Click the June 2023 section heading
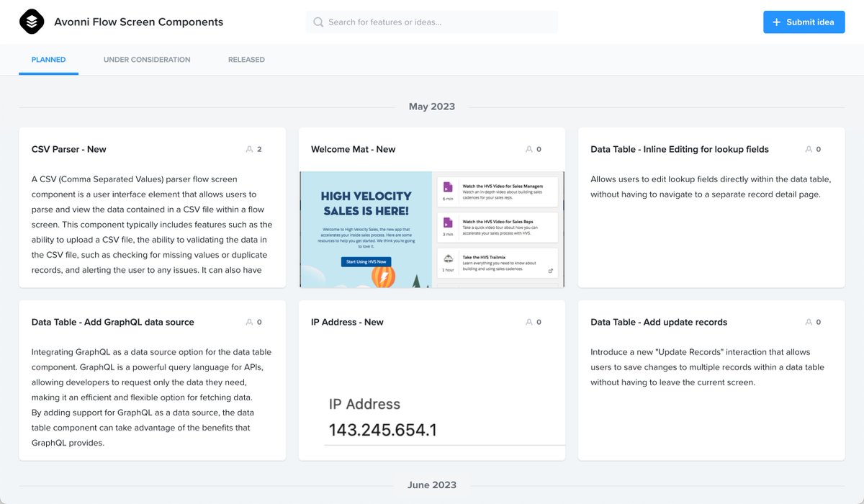 pos(432,485)
